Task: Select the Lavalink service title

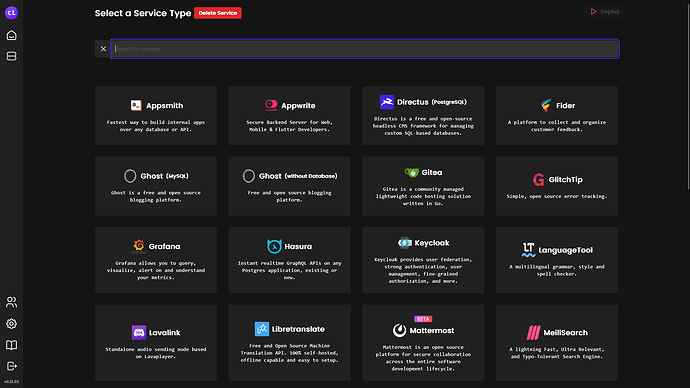Action: 165,333
